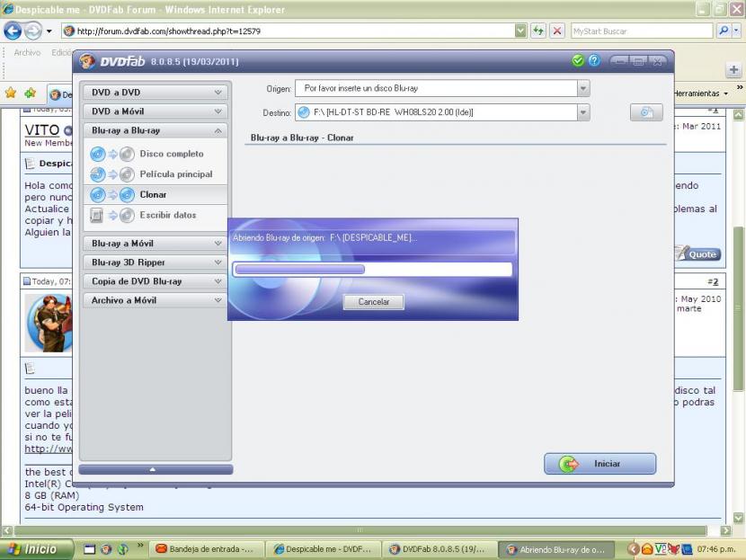
Task: Stop page loading with red X icon
Action: pos(556,31)
